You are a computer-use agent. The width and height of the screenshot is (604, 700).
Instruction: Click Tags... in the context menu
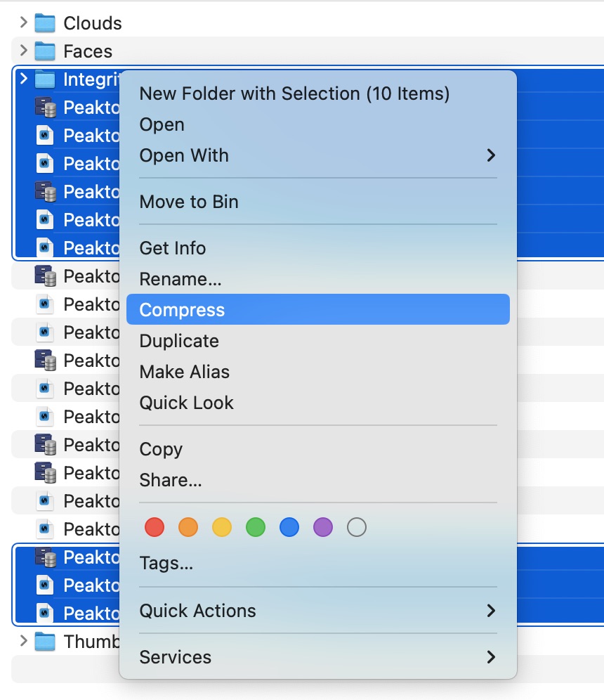[x=166, y=563]
